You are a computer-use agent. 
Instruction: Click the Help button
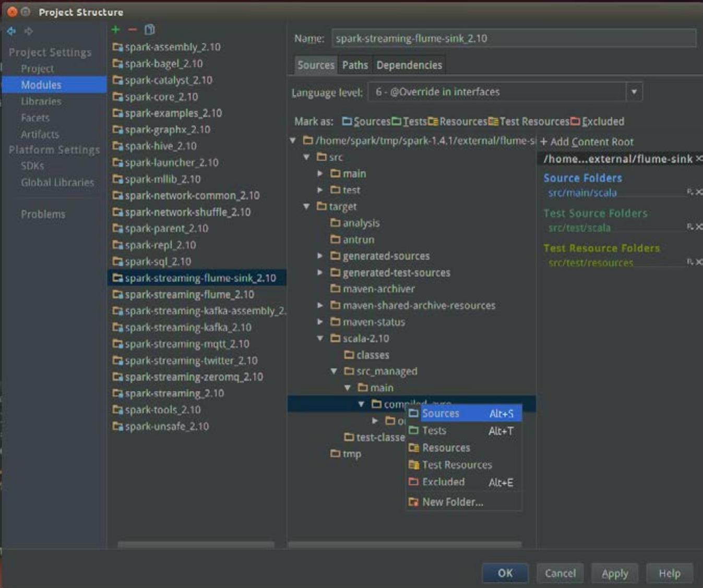pyautogui.click(x=670, y=573)
